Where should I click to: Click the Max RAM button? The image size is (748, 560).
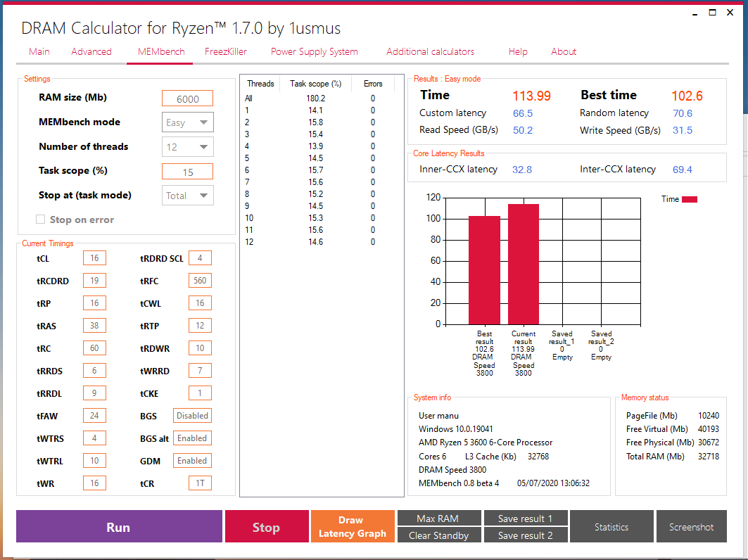(439, 518)
